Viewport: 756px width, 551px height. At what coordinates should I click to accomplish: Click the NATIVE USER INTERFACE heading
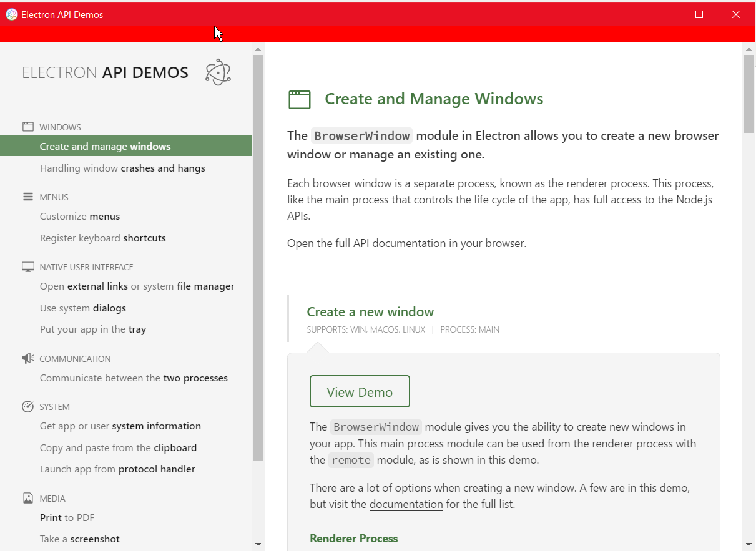[x=87, y=267]
